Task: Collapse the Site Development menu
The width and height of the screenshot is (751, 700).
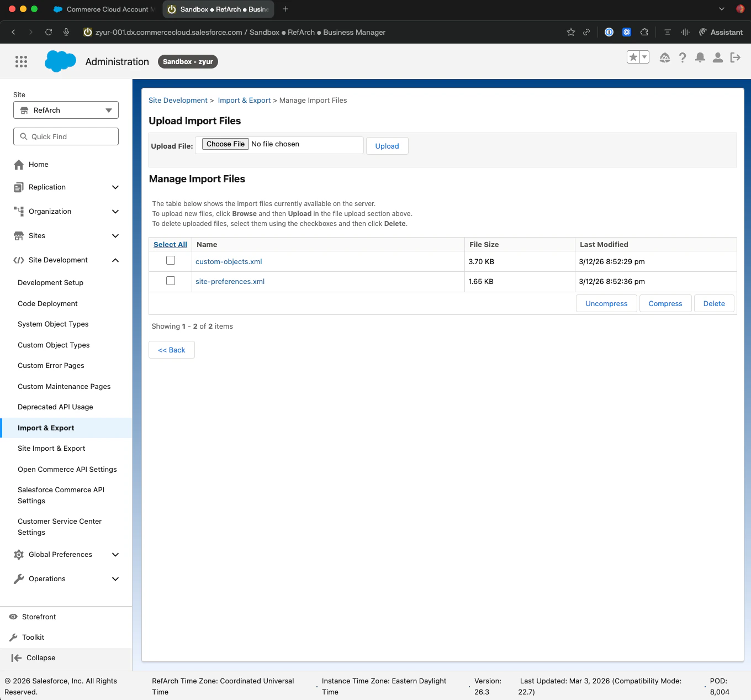Action: coord(115,260)
